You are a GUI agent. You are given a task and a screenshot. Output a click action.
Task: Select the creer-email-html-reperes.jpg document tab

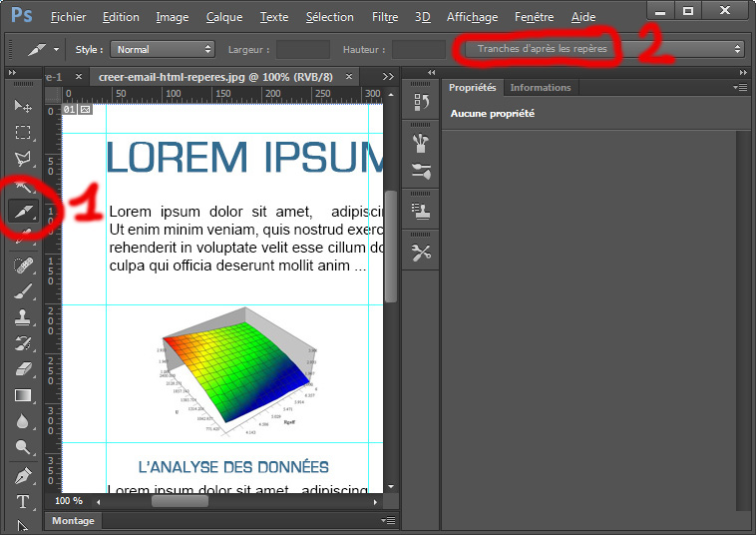tap(215, 77)
